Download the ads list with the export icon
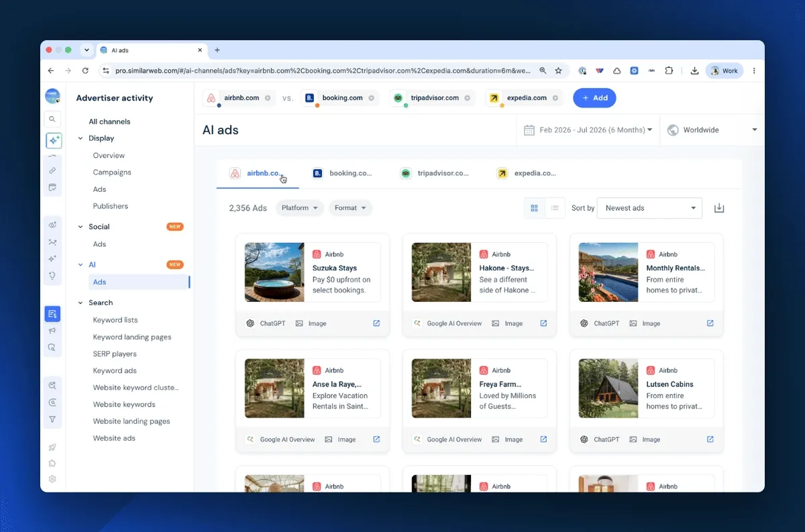 click(719, 208)
